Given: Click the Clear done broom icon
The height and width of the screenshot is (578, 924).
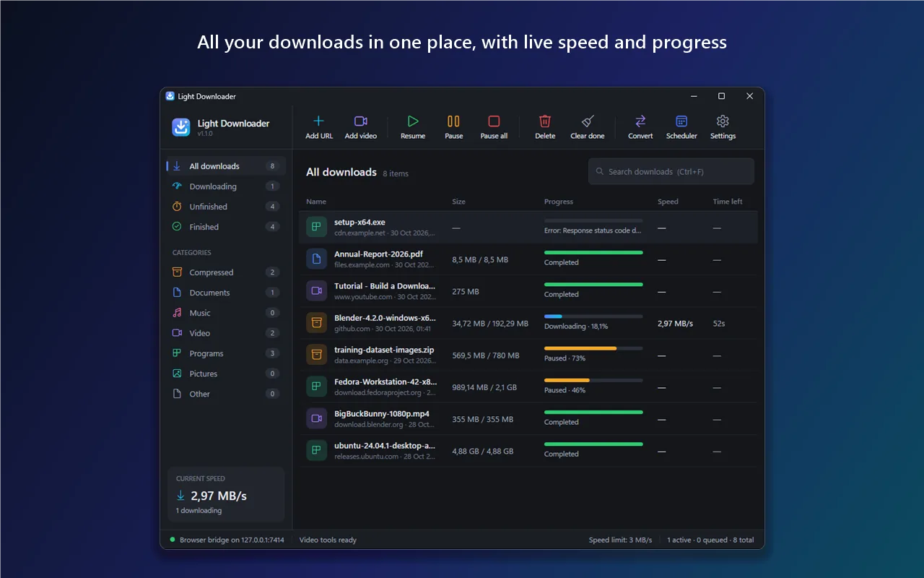Looking at the screenshot, I should [x=588, y=121].
